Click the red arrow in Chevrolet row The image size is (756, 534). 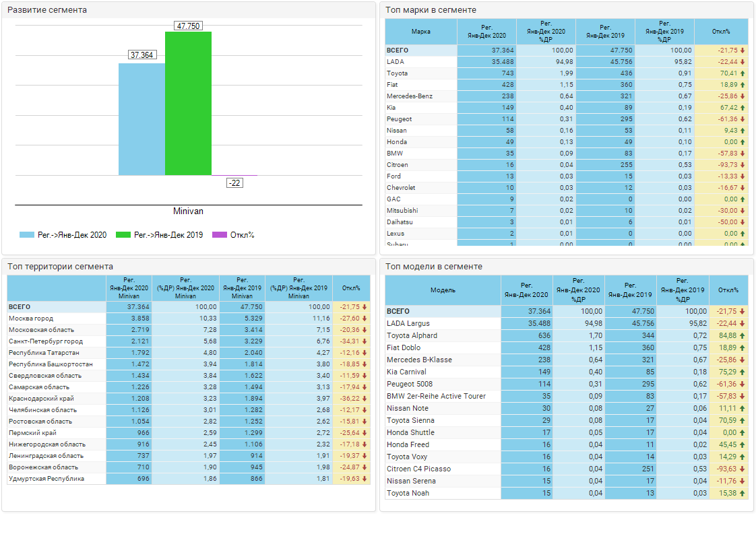[x=743, y=188]
